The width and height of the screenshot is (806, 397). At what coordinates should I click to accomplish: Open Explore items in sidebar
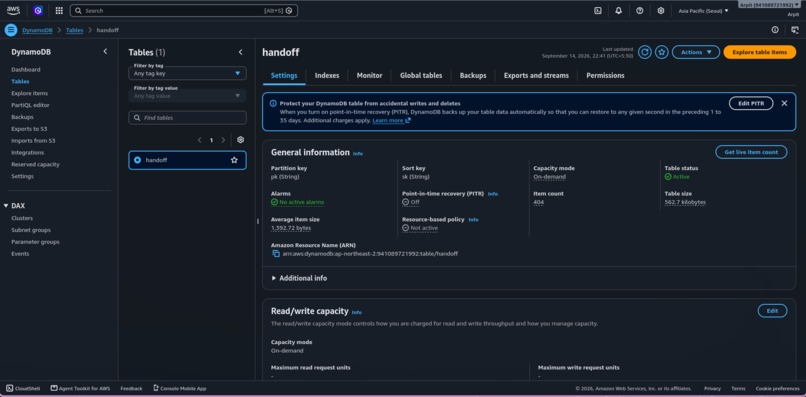click(29, 93)
